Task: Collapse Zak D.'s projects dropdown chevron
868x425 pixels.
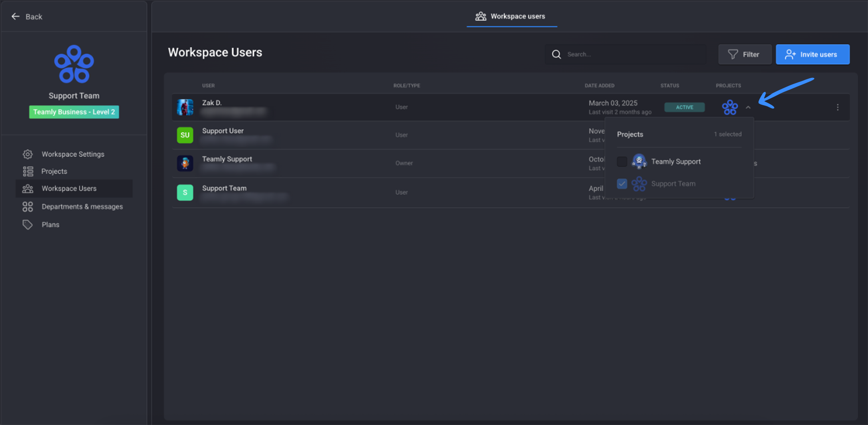Action: click(x=748, y=108)
